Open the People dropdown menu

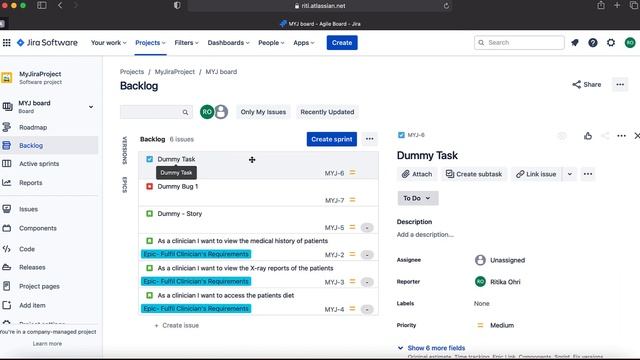click(271, 42)
